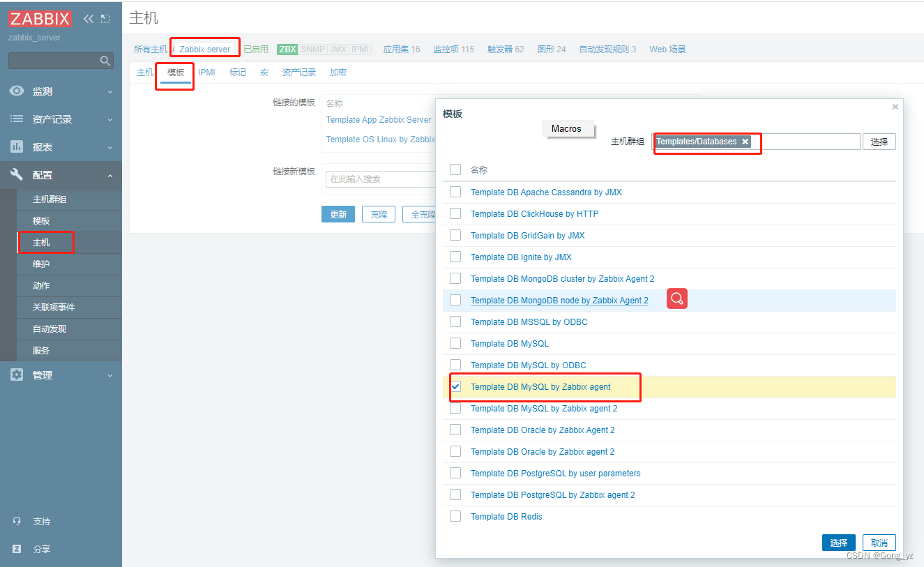Collapse the sidebar with double-chevron icon

(89, 19)
